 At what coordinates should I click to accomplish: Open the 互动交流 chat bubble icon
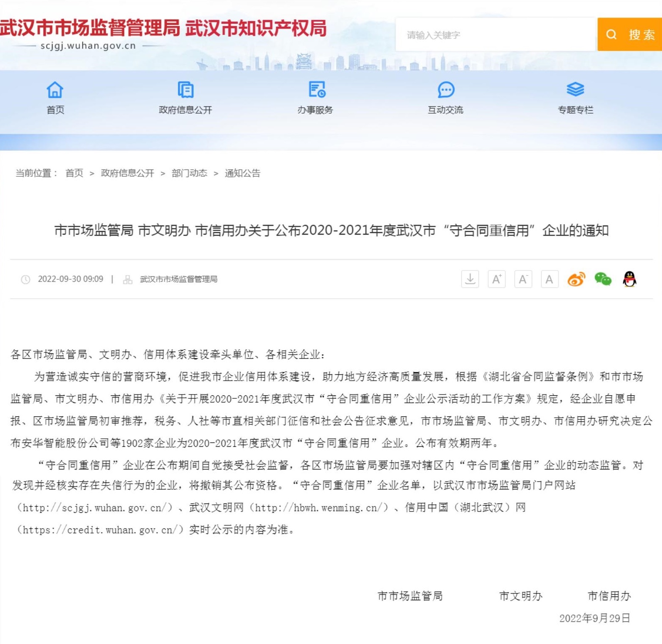pyautogui.click(x=446, y=90)
